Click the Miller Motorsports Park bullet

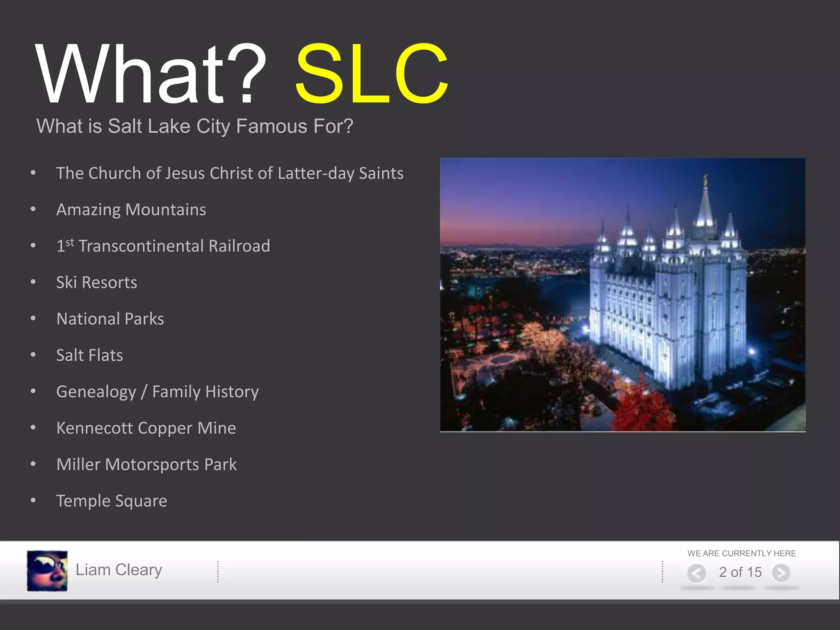coord(146,464)
